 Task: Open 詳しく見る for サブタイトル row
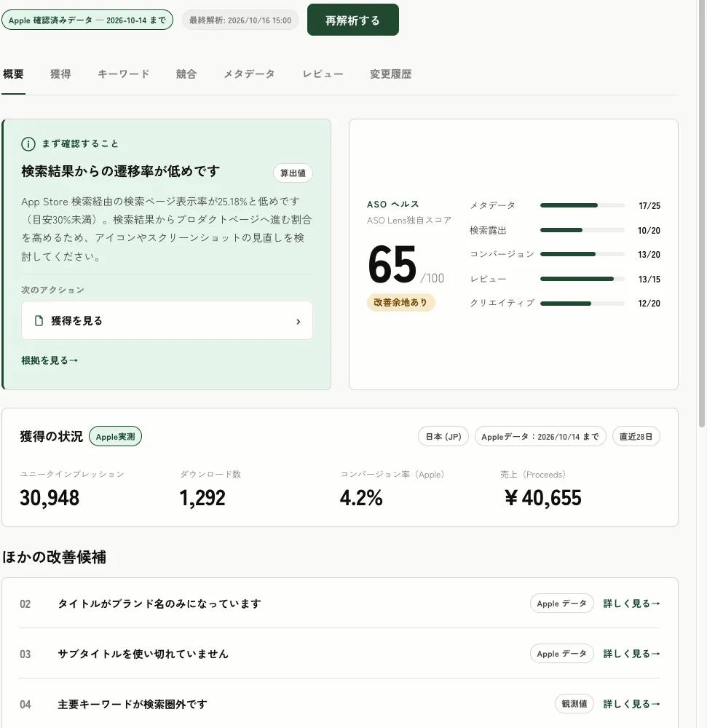(631, 654)
